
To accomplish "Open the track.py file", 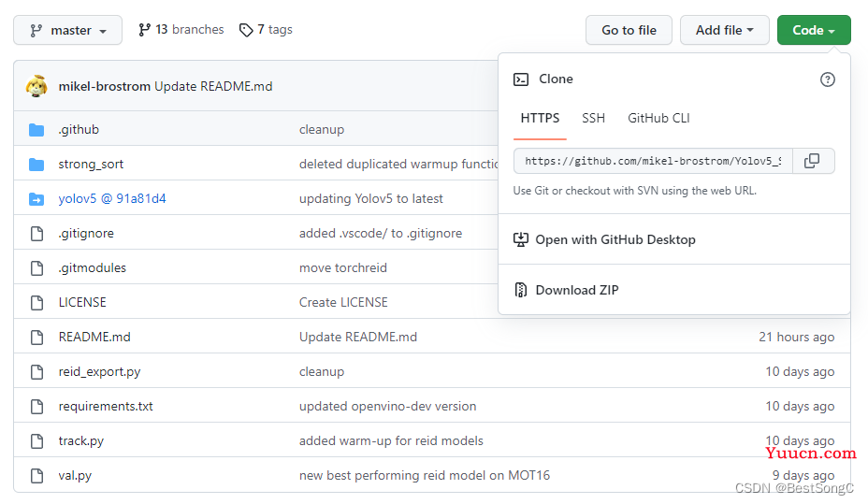I will point(80,441).
